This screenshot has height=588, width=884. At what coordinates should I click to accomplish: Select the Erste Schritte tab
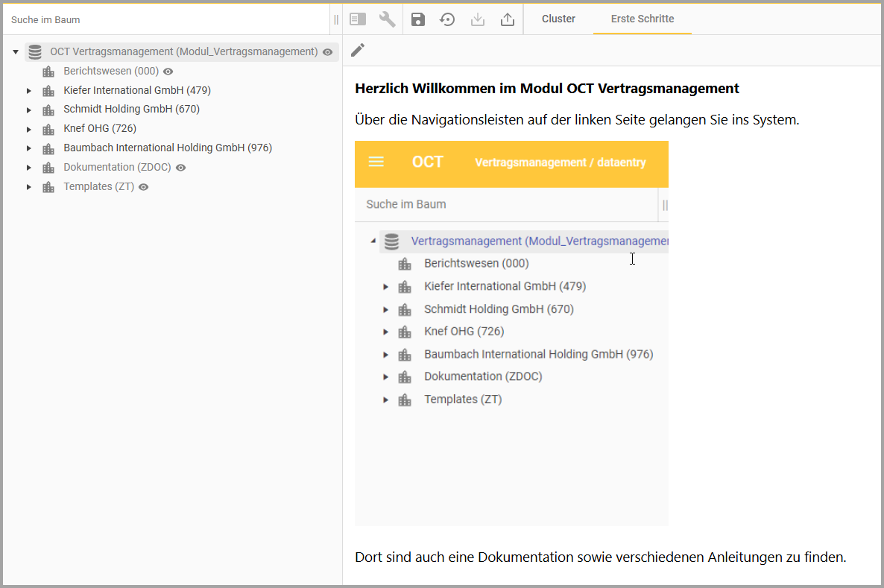click(642, 19)
